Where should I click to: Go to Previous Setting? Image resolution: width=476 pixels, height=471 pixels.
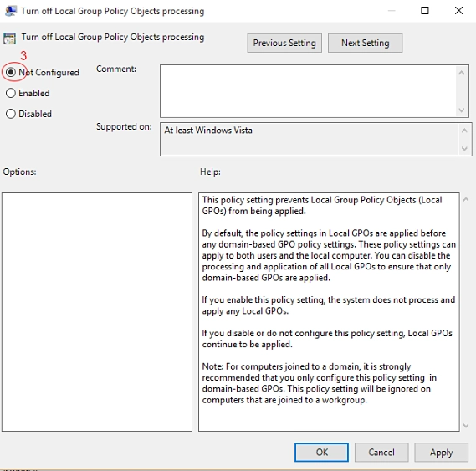[x=284, y=44]
